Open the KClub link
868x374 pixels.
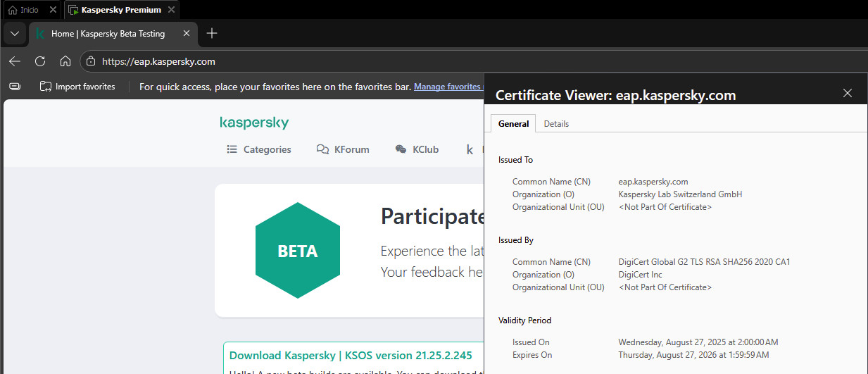click(417, 149)
